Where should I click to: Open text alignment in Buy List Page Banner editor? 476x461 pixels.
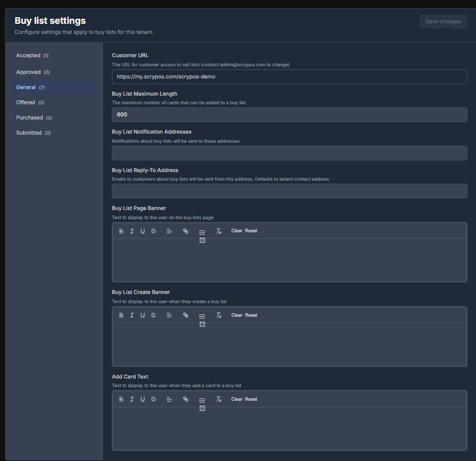click(169, 231)
